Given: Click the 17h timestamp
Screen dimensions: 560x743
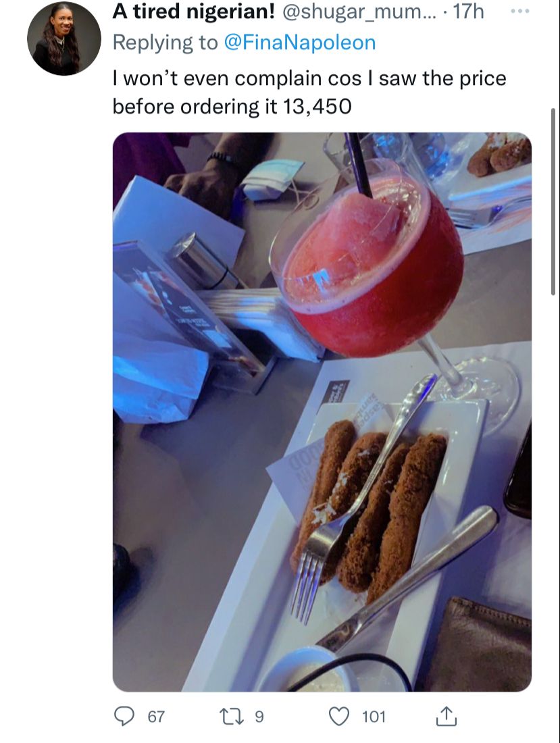Looking at the screenshot, I should [x=468, y=12].
